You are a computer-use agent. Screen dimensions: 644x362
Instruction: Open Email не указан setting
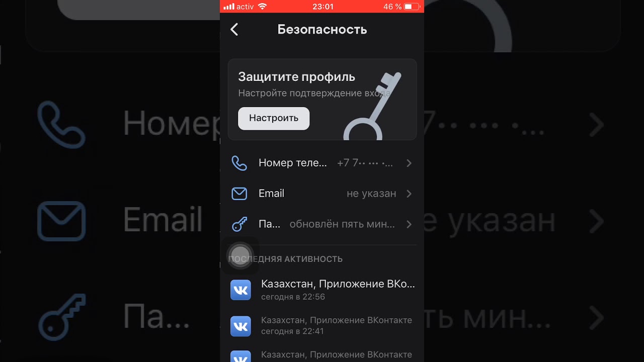(x=322, y=194)
